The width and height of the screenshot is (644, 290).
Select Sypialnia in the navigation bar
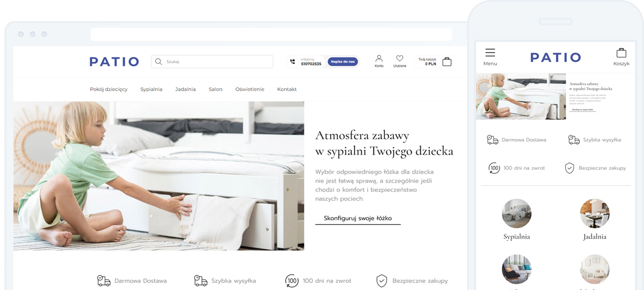[x=151, y=89]
